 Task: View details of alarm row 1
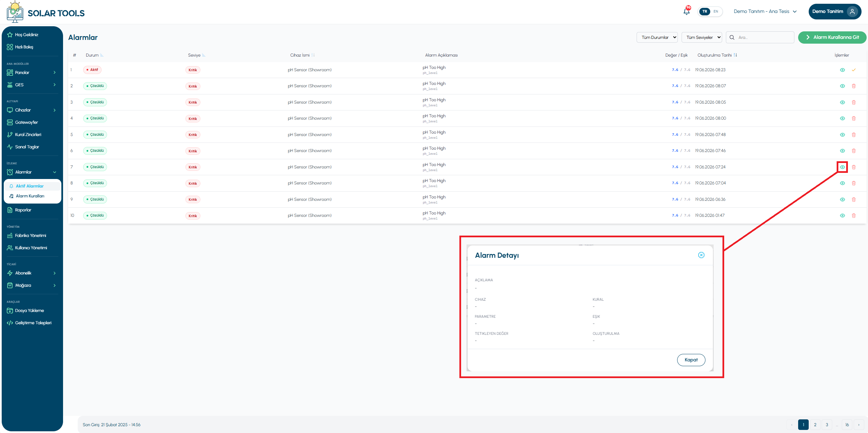(x=842, y=70)
